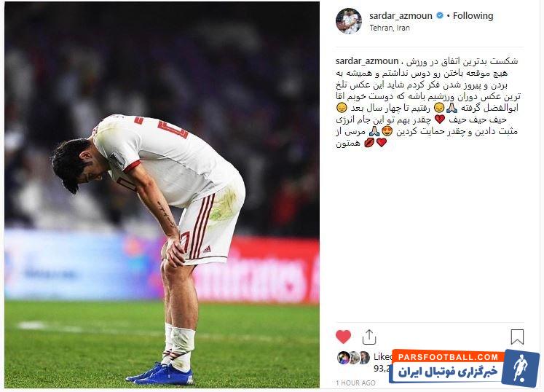Click the 1 HOUR AGO timestamp

tap(355, 383)
